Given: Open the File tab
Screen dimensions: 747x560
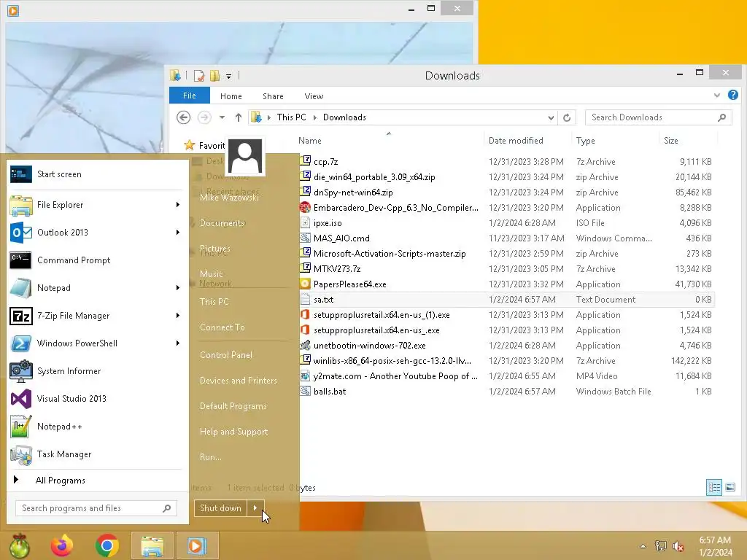Looking at the screenshot, I should coord(190,96).
